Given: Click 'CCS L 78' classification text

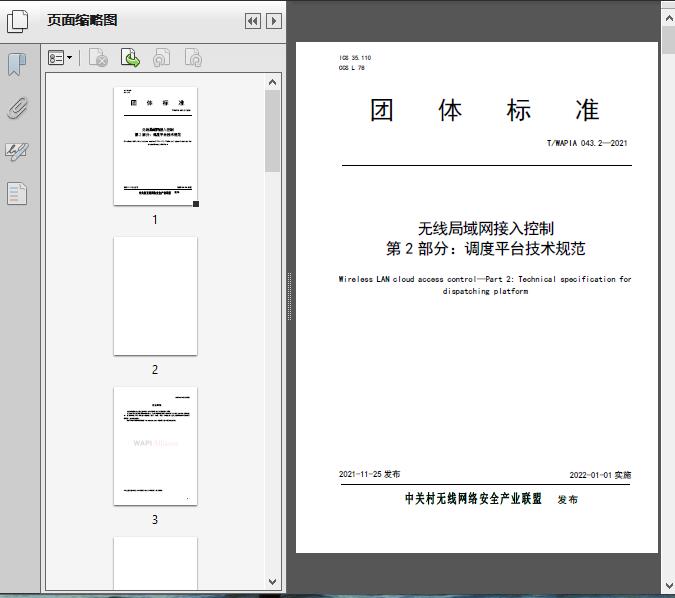Looking at the screenshot, I should click(x=352, y=68).
